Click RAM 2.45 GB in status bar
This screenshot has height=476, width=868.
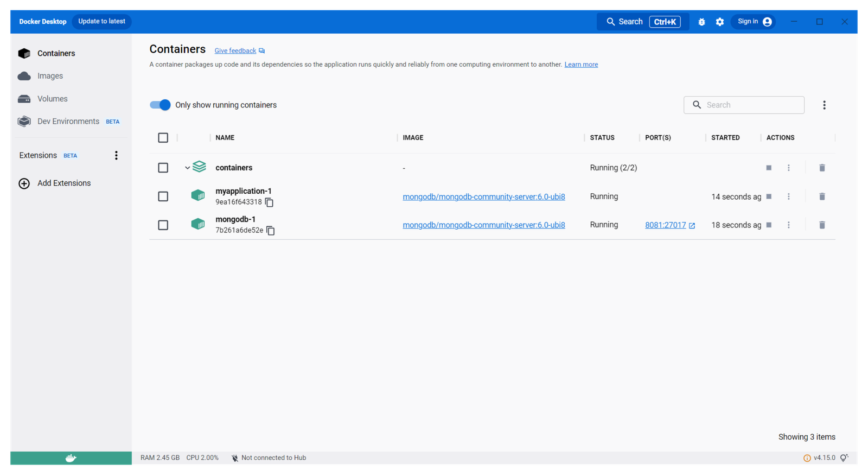tap(160, 458)
